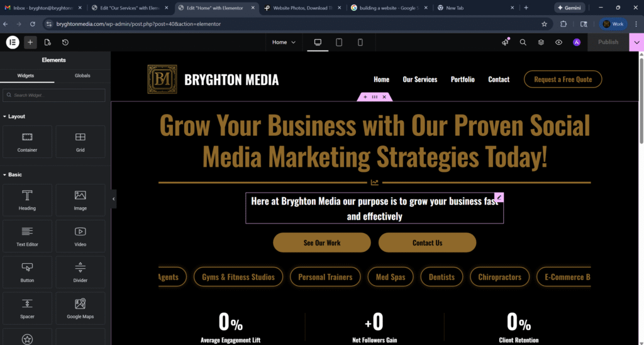Open the Structure layers icon
Image resolution: width=644 pixels, height=345 pixels.
pos(541,42)
